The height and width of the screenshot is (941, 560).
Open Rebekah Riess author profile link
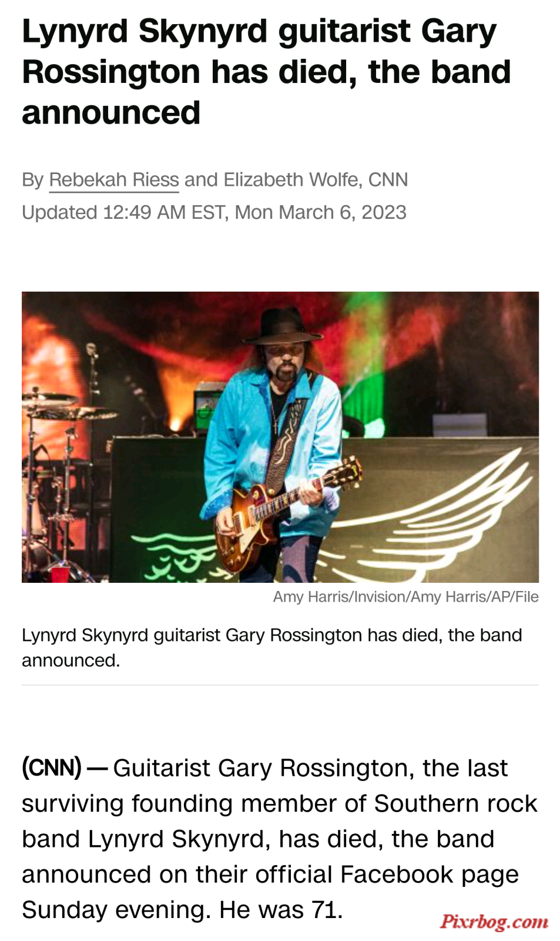pos(114,180)
